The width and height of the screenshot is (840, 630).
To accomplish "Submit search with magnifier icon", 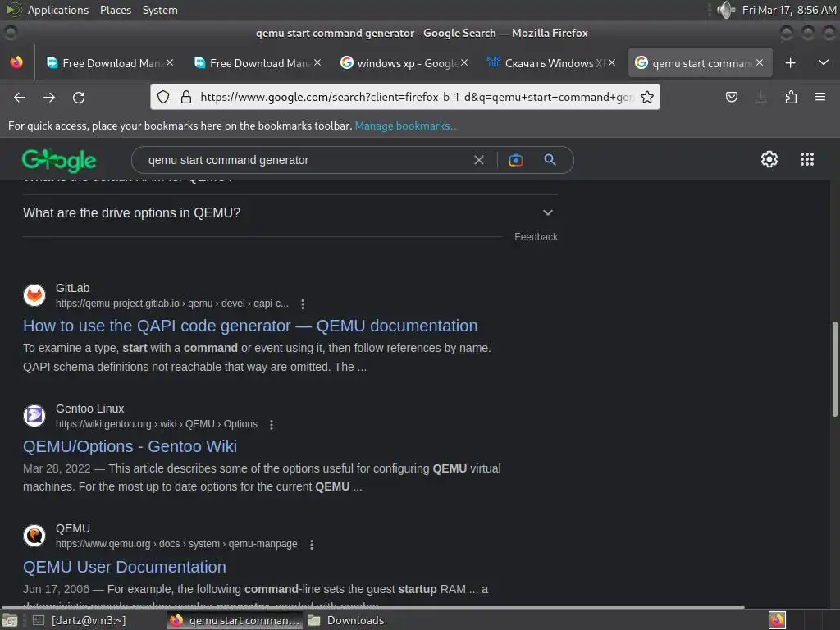I will 550,160.
